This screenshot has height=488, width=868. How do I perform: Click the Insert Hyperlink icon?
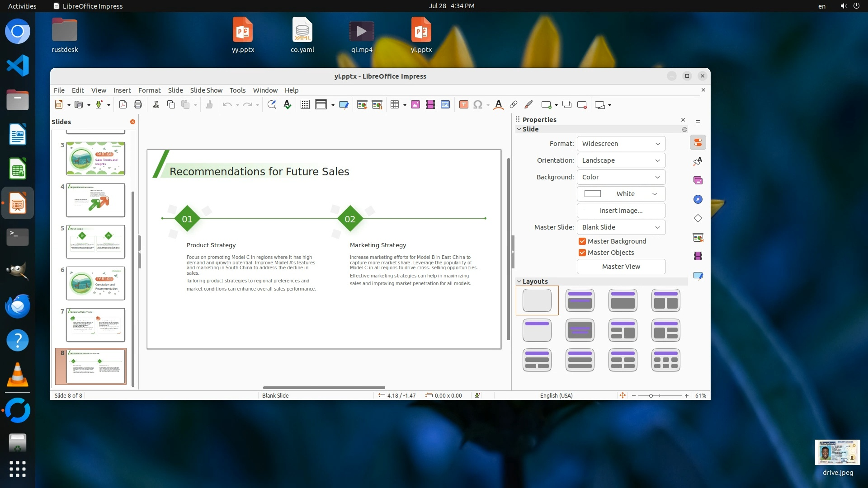click(x=514, y=105)
